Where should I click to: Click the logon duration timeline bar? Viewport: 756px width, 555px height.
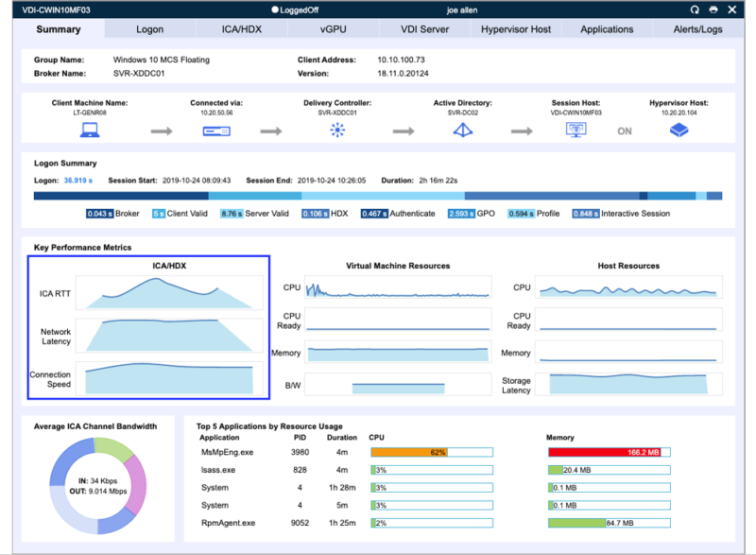coord(378,196)
